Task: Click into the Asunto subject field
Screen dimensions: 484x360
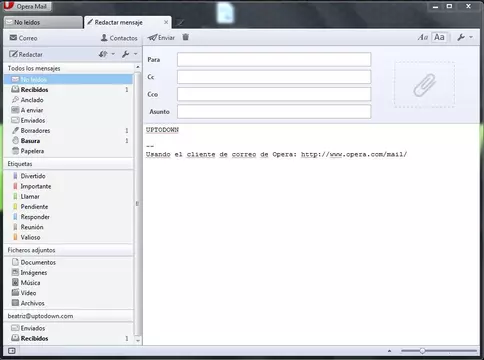Action: [x=274, y=111]
